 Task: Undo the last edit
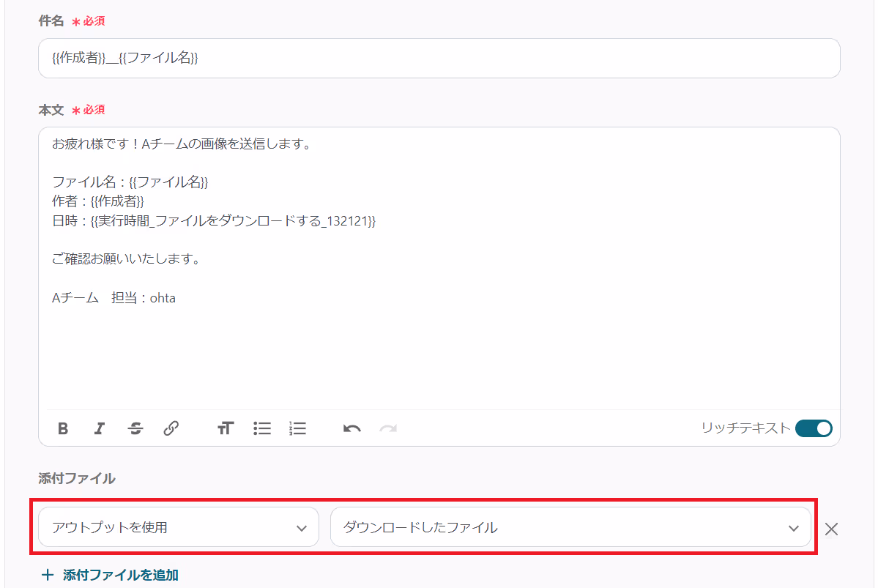[351, 428]
